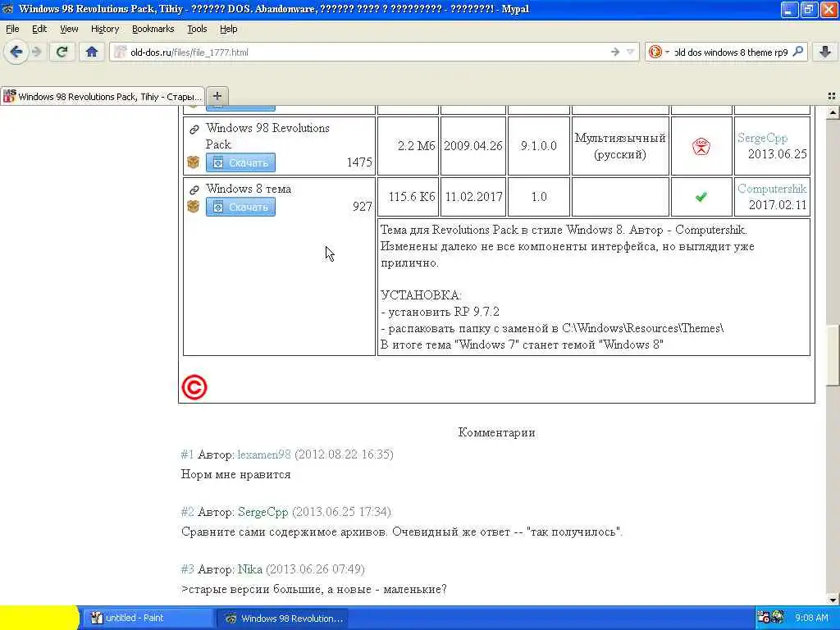Open the Computershik uploader link
The width and height of the screenshot is (840, 630).
point(771,189)
